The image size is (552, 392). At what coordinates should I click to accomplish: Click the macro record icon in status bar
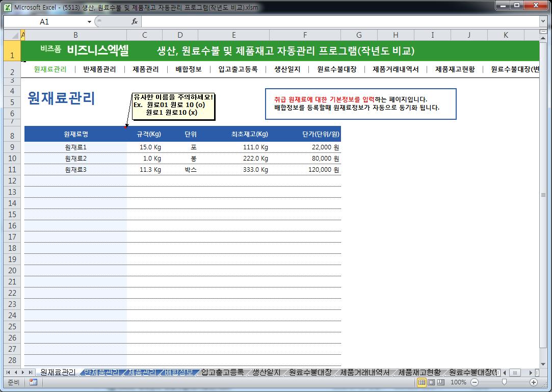click(33, 382)
